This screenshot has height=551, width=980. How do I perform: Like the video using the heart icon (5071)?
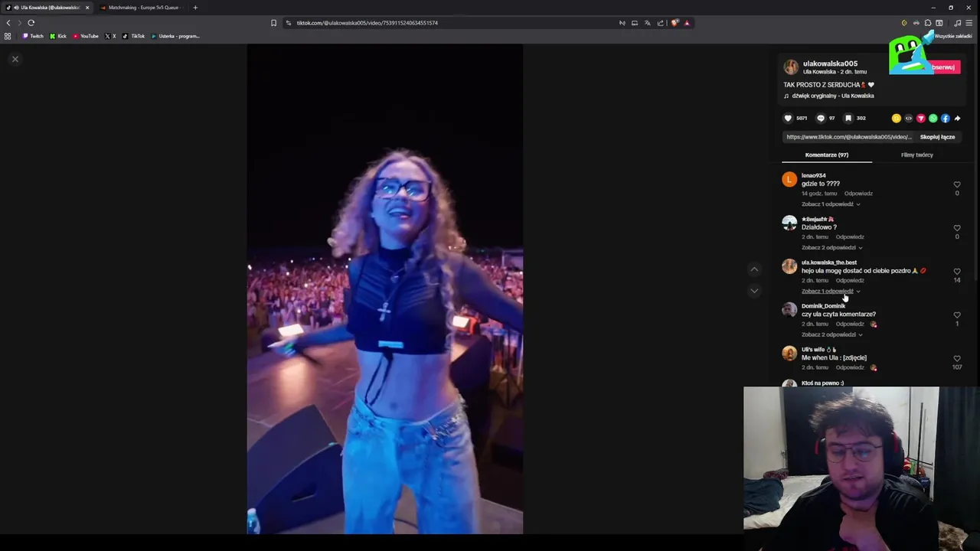(788, 118)
